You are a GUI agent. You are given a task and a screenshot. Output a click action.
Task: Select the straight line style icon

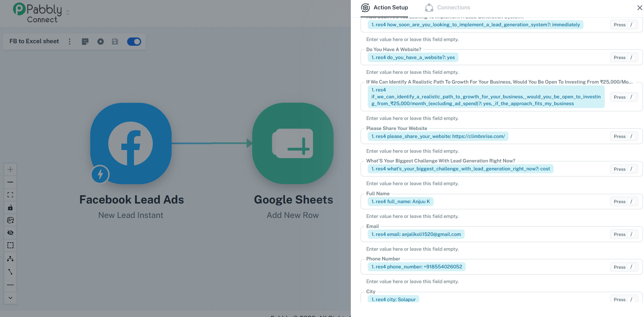[10, 285]
